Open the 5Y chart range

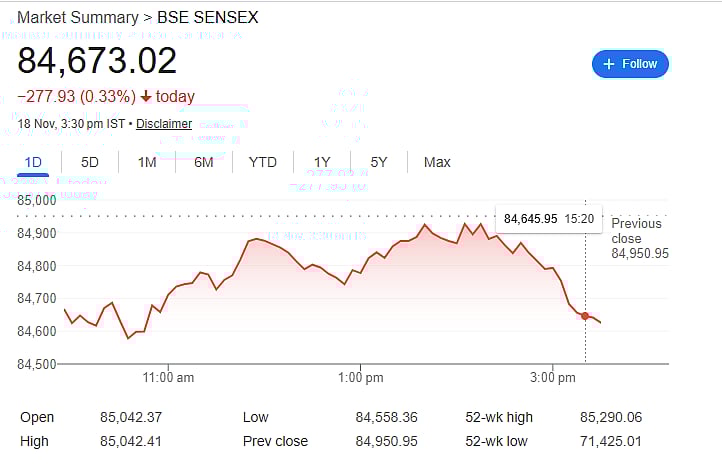point(379,162)
